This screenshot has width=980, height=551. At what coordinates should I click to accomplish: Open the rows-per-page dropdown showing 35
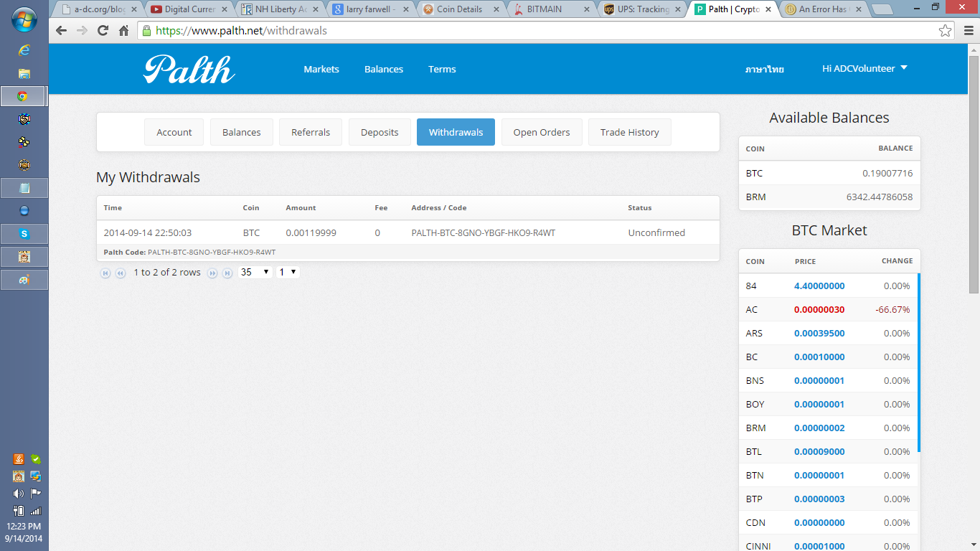click(x=255, y=273)
